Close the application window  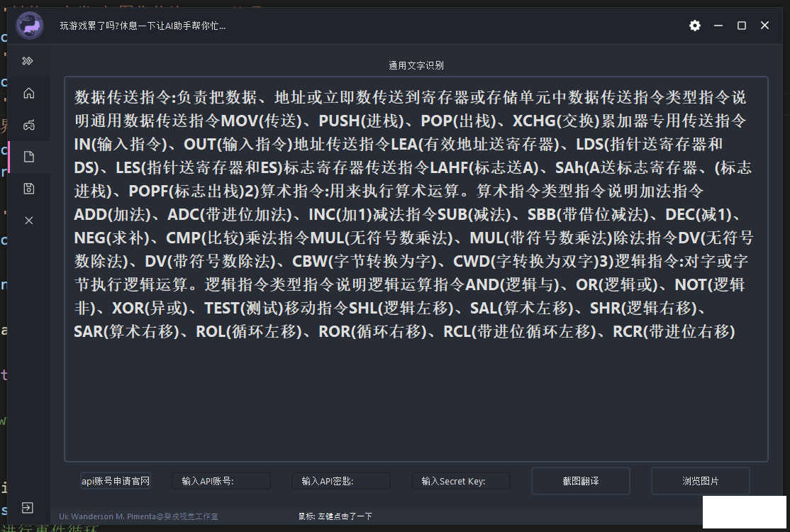point(765,26)
